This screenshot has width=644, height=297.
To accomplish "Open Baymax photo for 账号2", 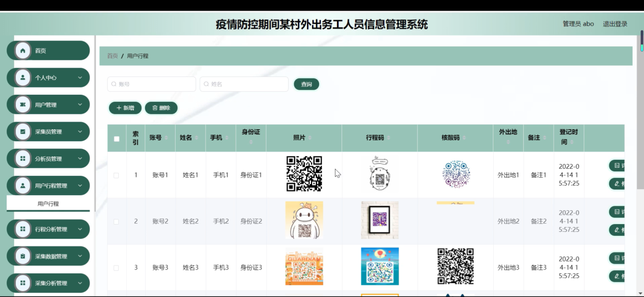I will (x=304, y=220).
